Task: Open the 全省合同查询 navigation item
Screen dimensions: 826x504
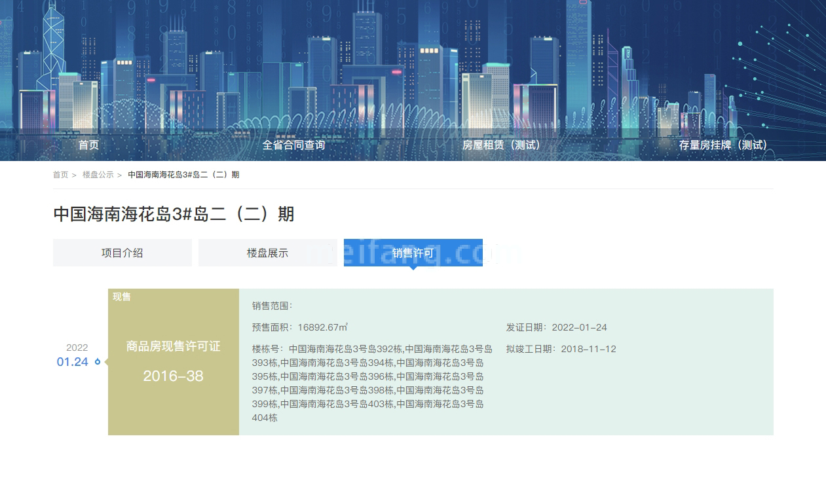Action: 293,145
